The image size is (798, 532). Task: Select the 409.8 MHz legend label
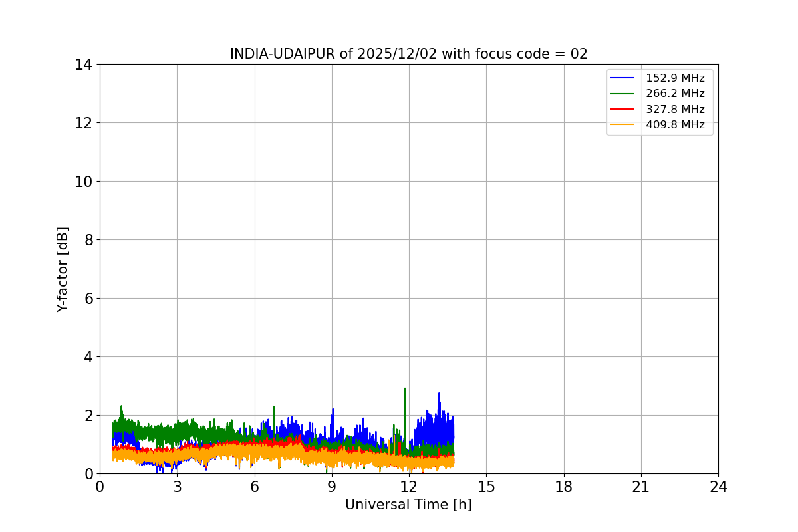675,124
